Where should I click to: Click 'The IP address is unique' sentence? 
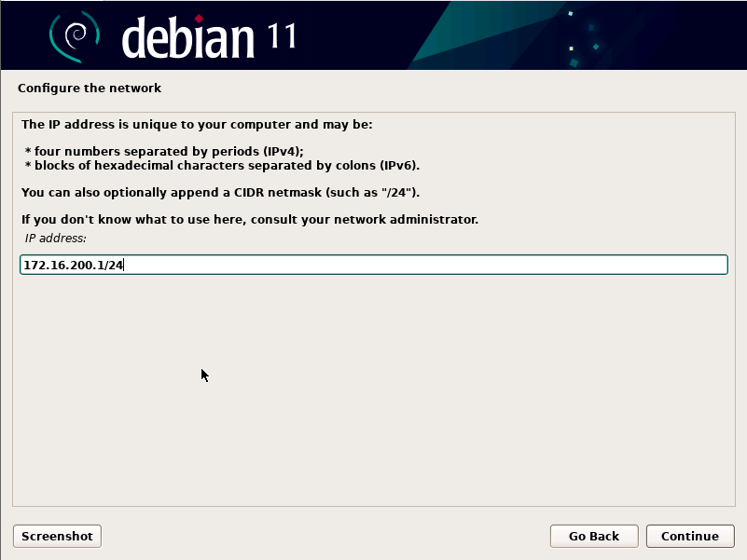coord(197,124)
